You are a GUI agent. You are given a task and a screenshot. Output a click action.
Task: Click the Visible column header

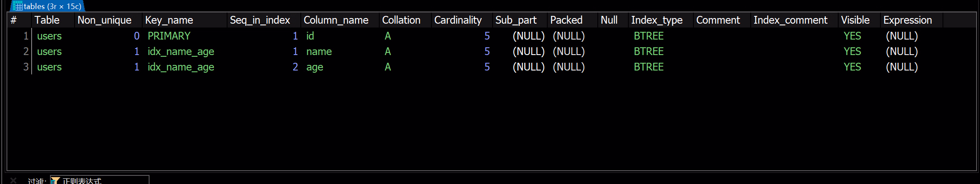tap(855, 20)
